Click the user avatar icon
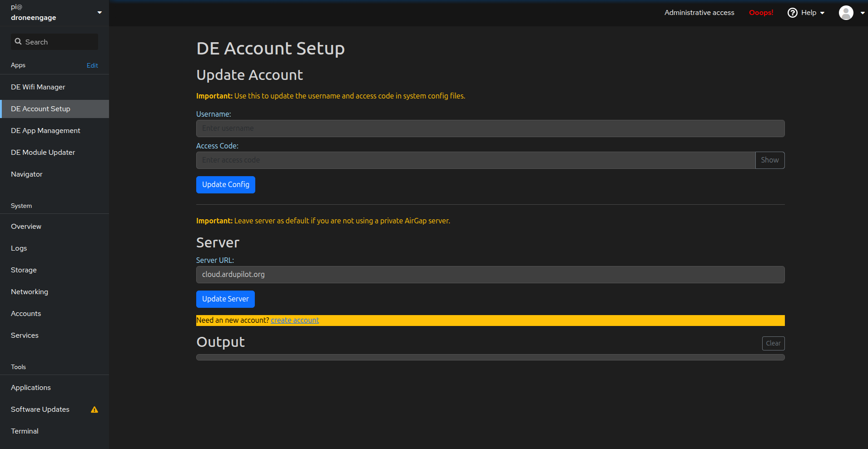 pyautogui.click(x=846, y=12)
